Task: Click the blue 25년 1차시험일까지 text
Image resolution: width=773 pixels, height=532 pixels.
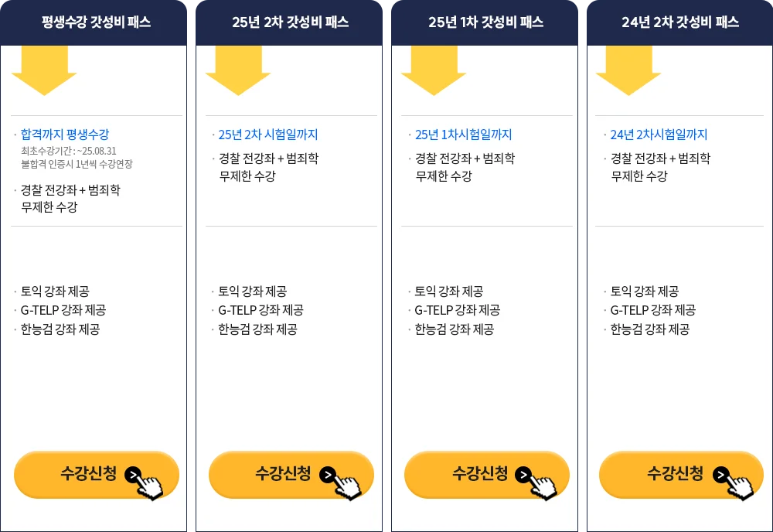Action: (x=463, y=135)
